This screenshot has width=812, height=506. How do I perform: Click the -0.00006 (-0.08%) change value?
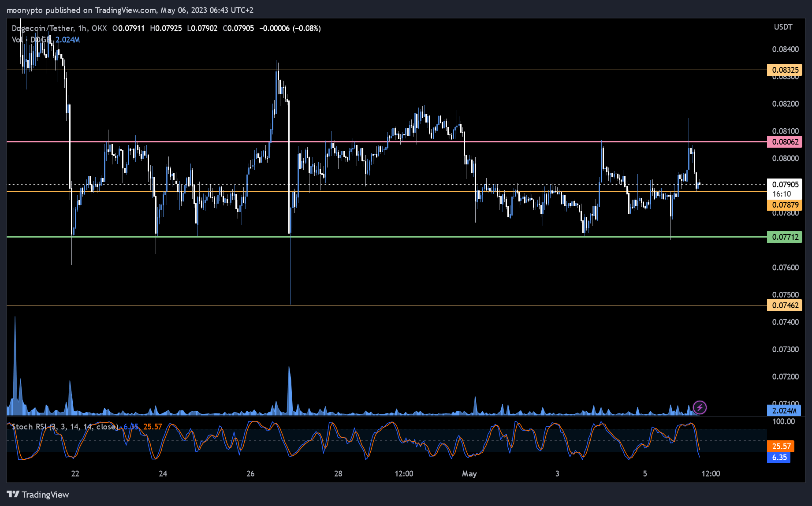pyautogui.click(x=290, y=28)
